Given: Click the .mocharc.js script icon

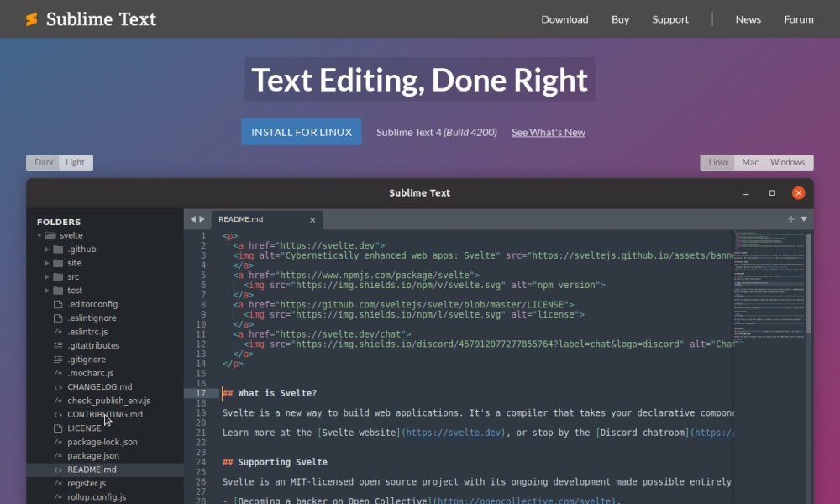Looking at the screenshot, I should click(x=58, y=373).
